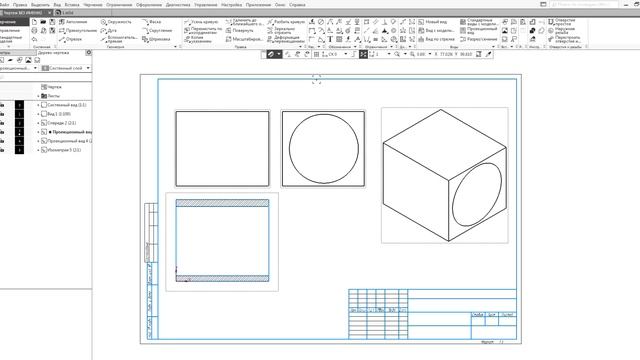Open the Справка menu
The width and height of the screenshot is (640, 360).
tap(297, 5)
